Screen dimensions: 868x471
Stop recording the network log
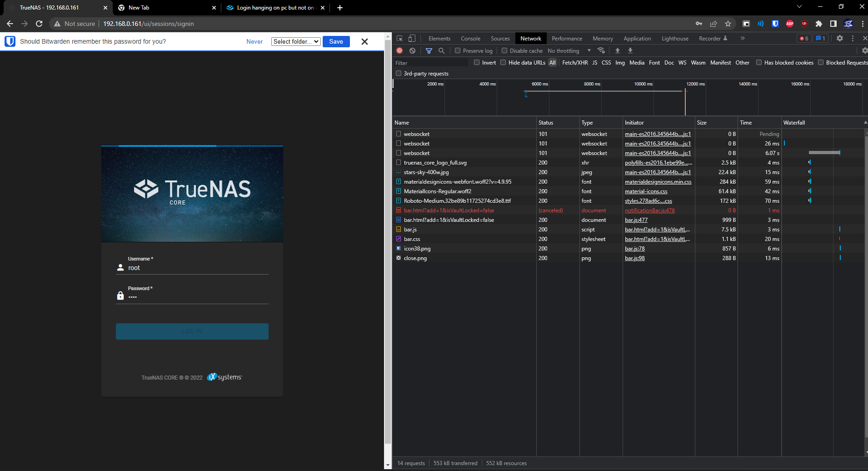click(399, 50)
